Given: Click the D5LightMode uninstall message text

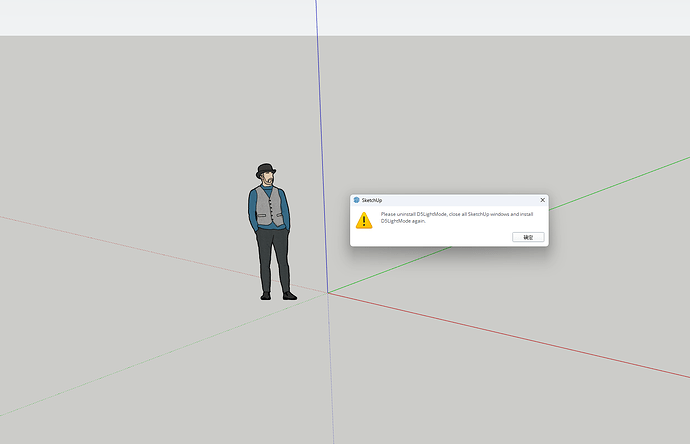Looking at the screenshot, I should click(x=457, y=217).
